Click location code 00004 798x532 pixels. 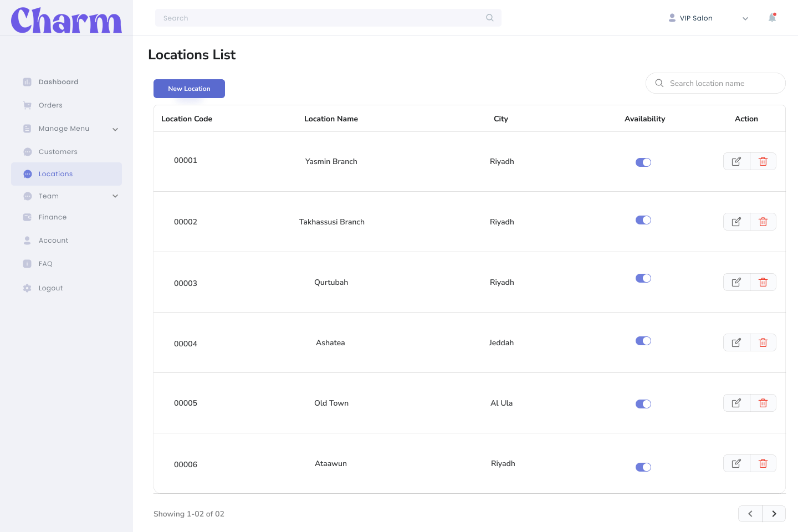[x=186, y=344]
